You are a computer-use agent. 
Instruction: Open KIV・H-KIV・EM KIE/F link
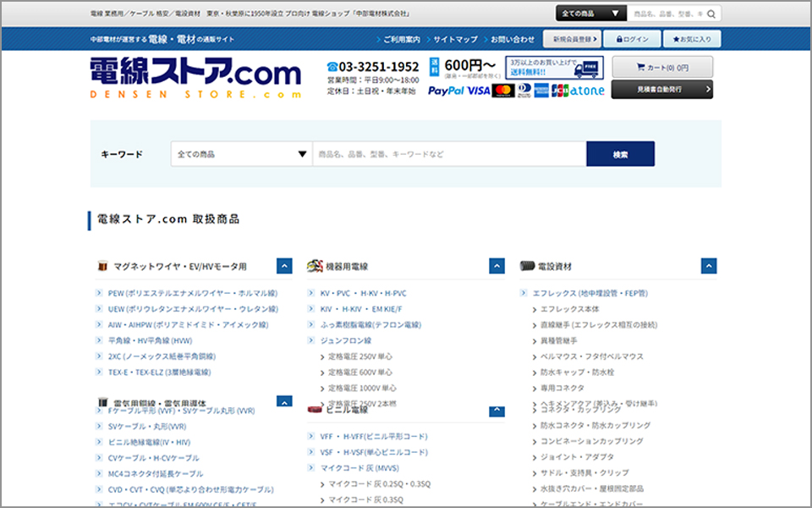click(x=361, y=309)
